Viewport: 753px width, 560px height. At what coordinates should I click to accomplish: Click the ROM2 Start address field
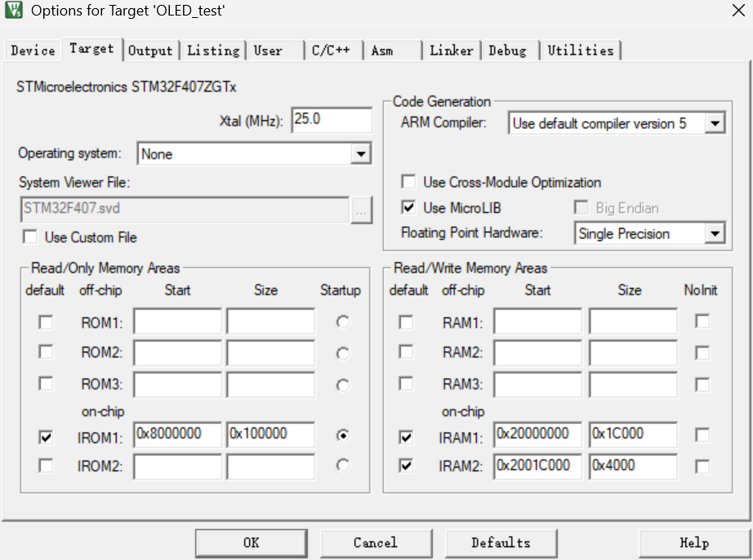point(178,353)
